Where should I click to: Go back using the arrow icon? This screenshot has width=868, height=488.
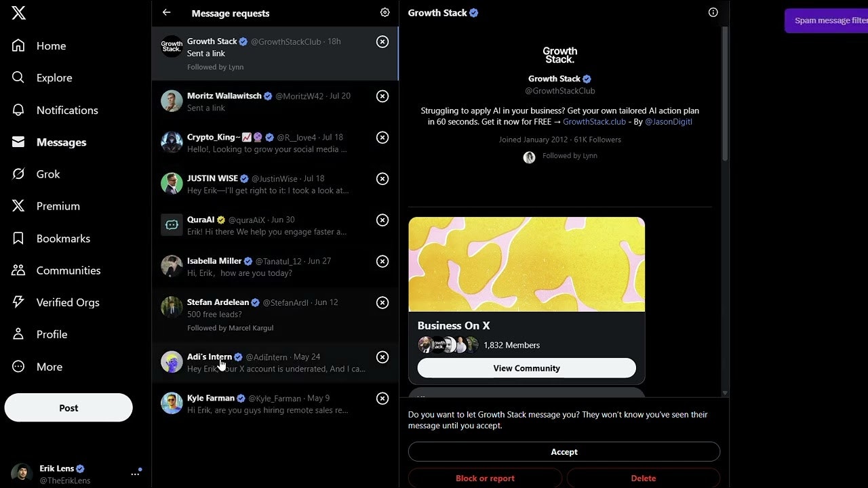[x=167, y=12]
